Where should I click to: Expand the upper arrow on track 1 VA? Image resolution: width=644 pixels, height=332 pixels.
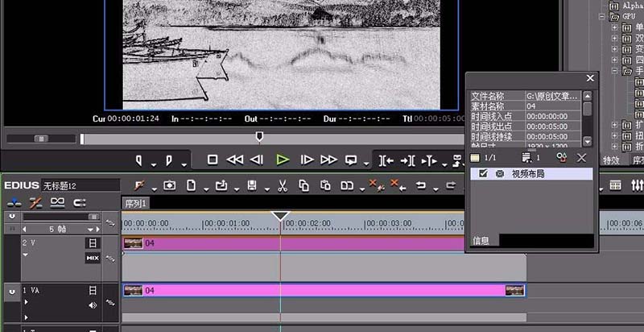27,302
